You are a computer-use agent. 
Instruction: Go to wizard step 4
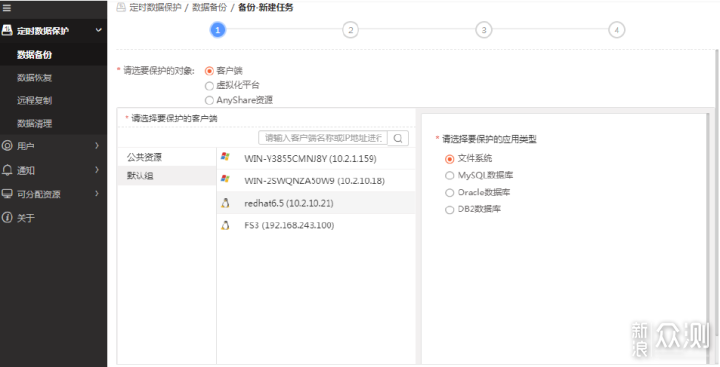tap(616, 30)
